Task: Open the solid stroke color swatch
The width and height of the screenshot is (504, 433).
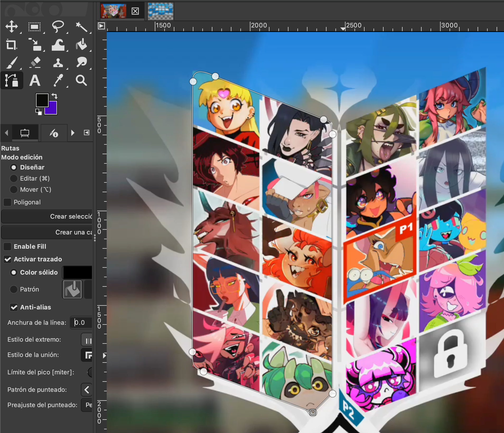Action: click(x=77, y=272)
